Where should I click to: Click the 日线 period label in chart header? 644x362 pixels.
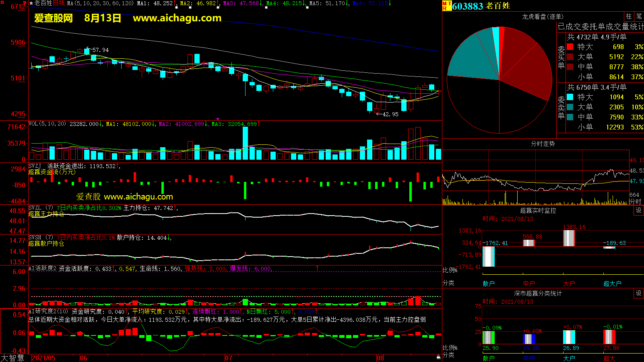59,3
